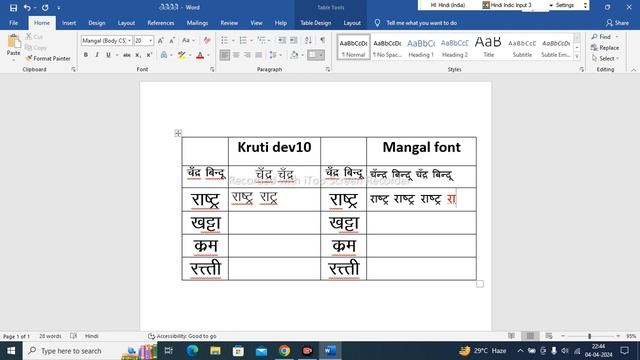This screenshot has width=640, height=360.
Task: Decrease the font size
Action: [172, 40]
